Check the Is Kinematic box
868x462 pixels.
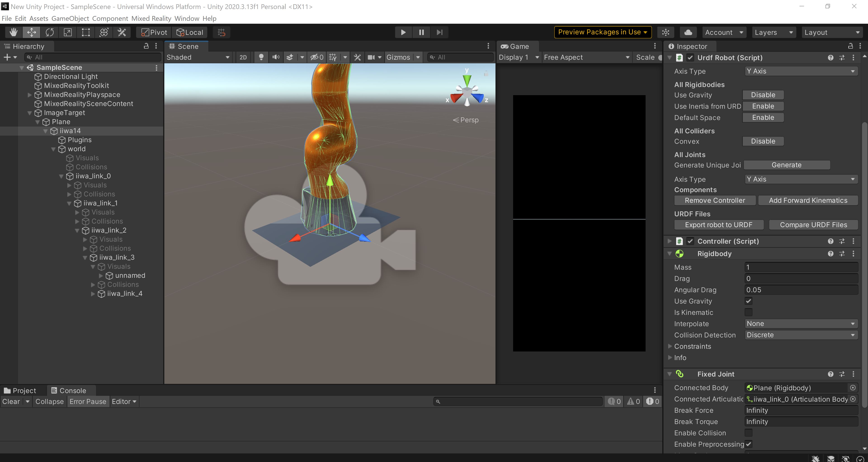pyautogui.click(x=748, y=313)
